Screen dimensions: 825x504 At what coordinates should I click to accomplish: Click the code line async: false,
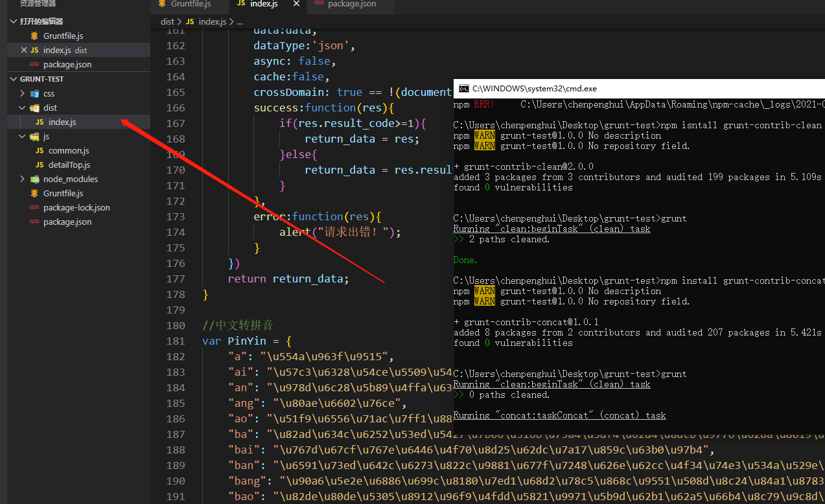point(295,61)
